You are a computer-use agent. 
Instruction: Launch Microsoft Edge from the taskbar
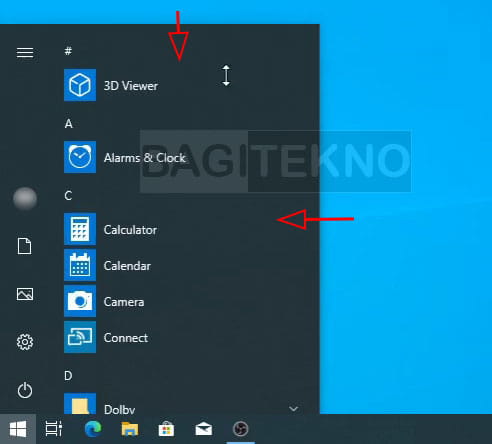[93, 429]
